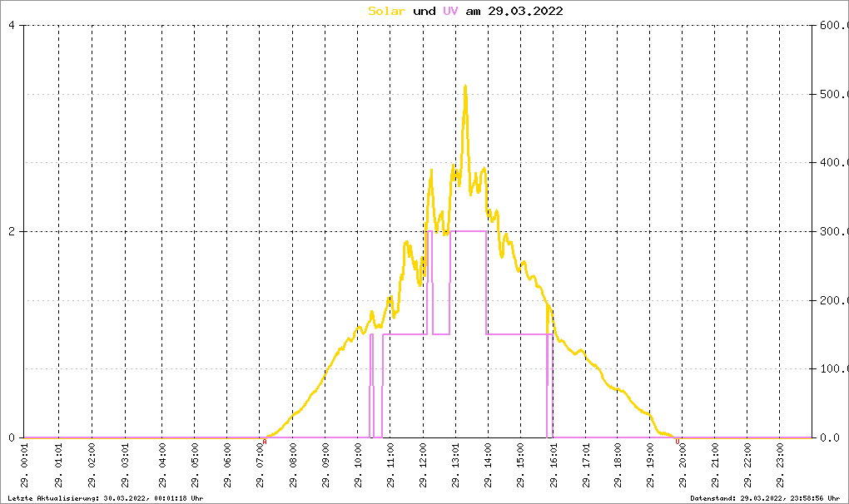
Task: Click the time label "29. 01:01"
Action: pos(59,466)
